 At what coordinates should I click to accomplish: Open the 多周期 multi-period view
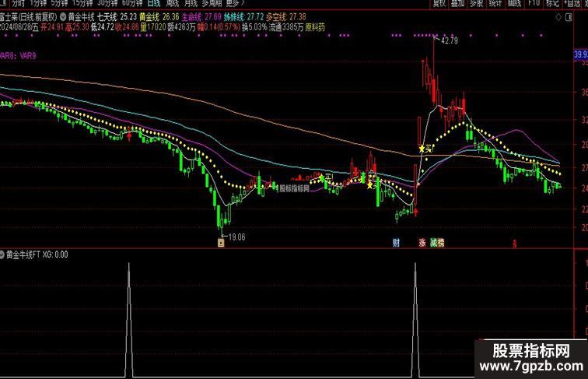click(x=212, y=3)
